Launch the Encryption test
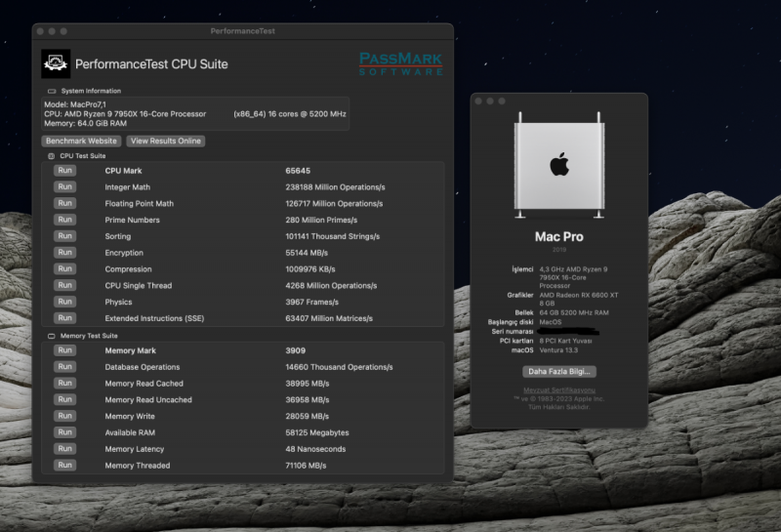The image size is (781, 532). [64, 253]
